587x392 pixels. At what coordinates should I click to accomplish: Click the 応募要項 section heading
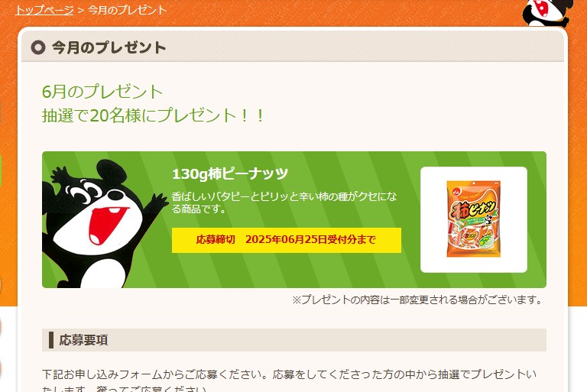pyautogui.click(x=83, y=340)
